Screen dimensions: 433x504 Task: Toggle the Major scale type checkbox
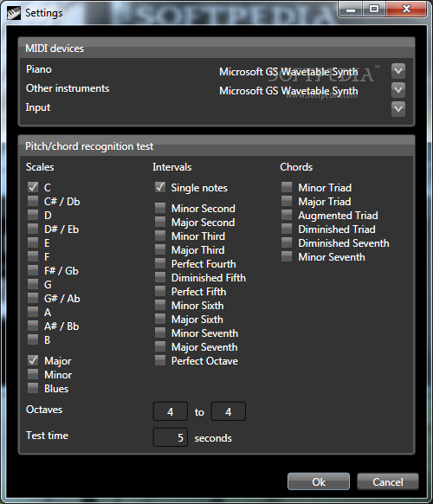[x=33, y=360]
